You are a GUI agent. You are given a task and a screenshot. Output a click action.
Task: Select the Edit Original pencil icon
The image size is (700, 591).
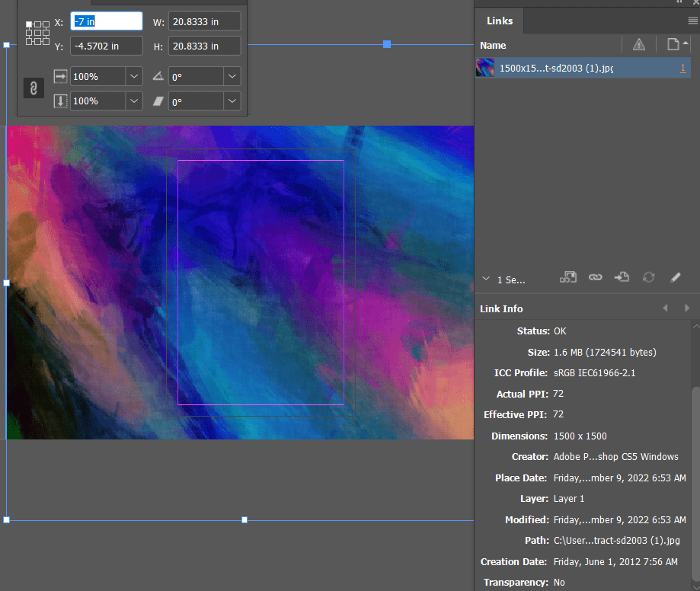675,277
